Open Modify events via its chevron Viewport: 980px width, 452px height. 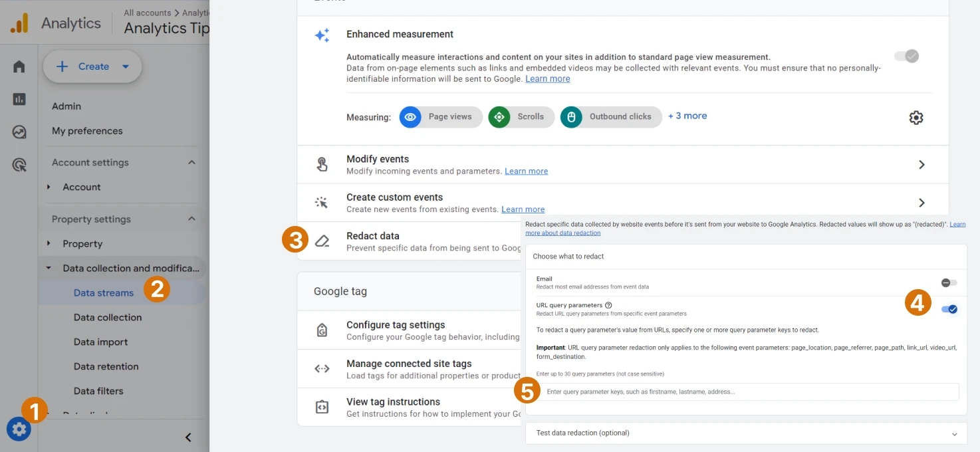coord(921,164)
